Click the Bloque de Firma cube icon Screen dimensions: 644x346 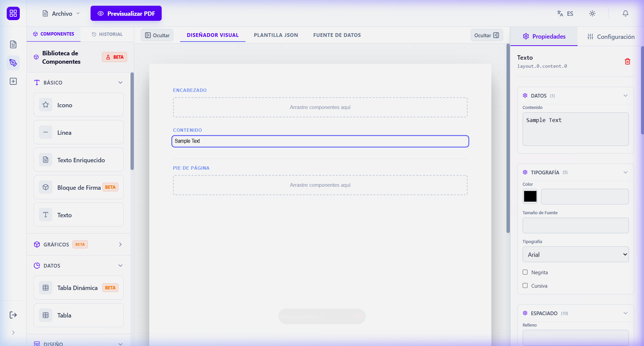coord(46,187)
